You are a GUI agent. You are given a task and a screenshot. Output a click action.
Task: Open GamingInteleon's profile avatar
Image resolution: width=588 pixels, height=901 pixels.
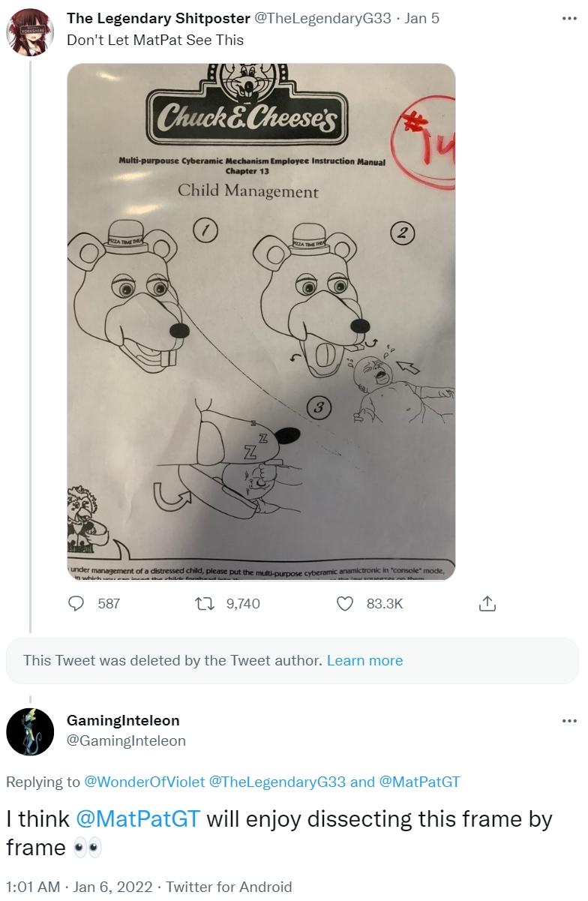click(30, 731)
